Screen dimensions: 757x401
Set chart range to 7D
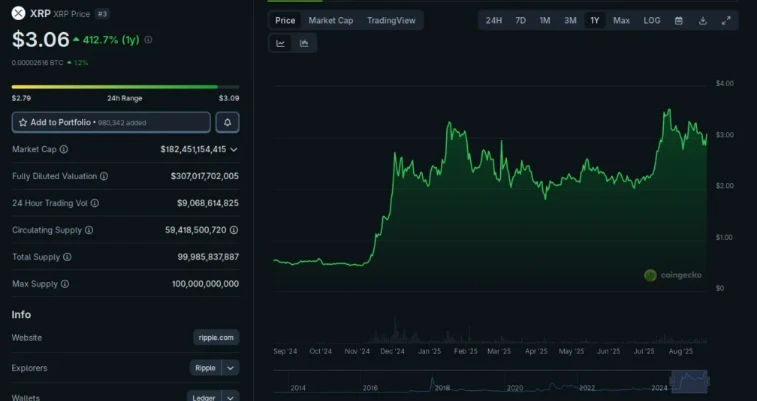click(520, 21)
